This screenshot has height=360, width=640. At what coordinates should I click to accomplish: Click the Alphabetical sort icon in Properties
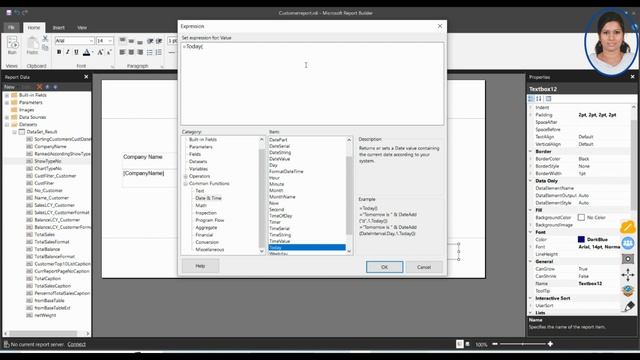pyautogui.click(x=539, y=99)
